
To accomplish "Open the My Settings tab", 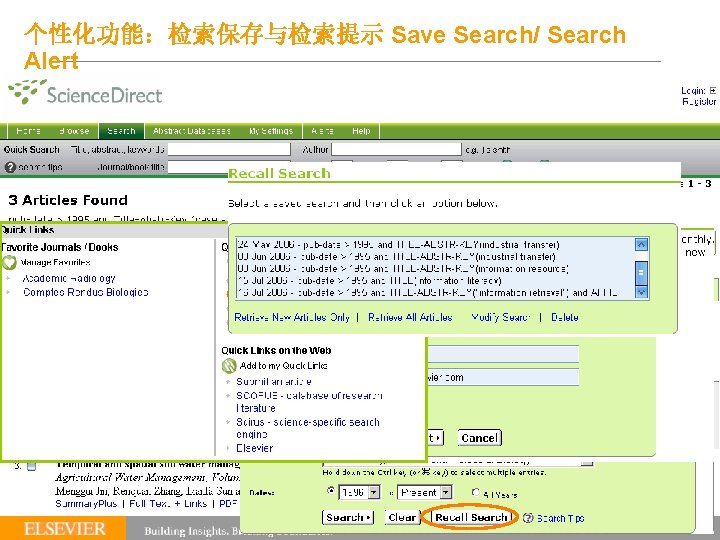I will (271, 131).
